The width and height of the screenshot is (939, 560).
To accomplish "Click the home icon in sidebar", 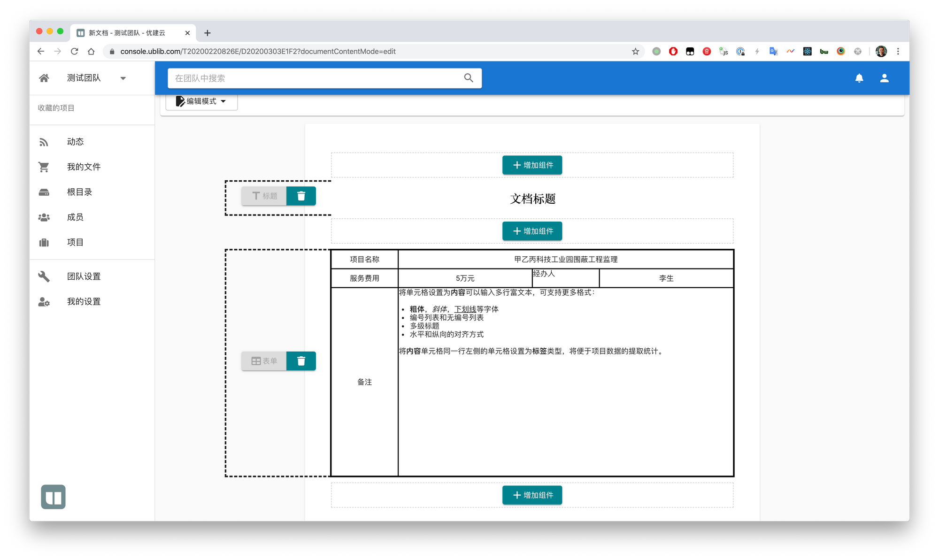I will tap(44, 78).
